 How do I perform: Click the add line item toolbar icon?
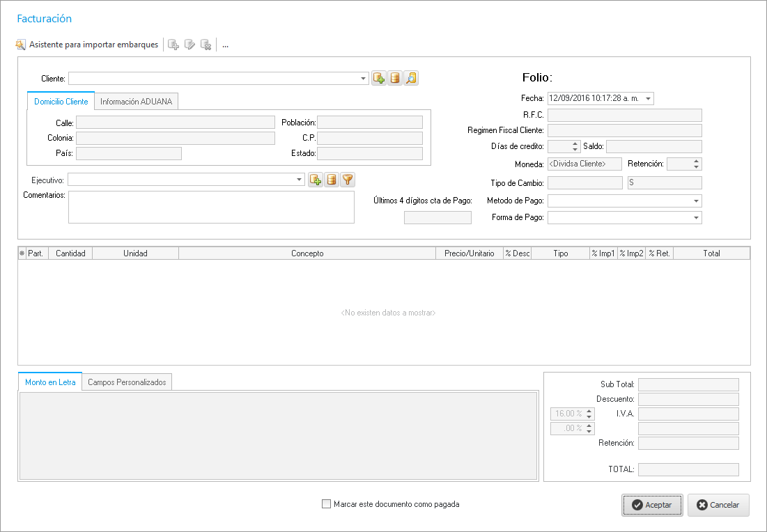[x=173, y=45]
